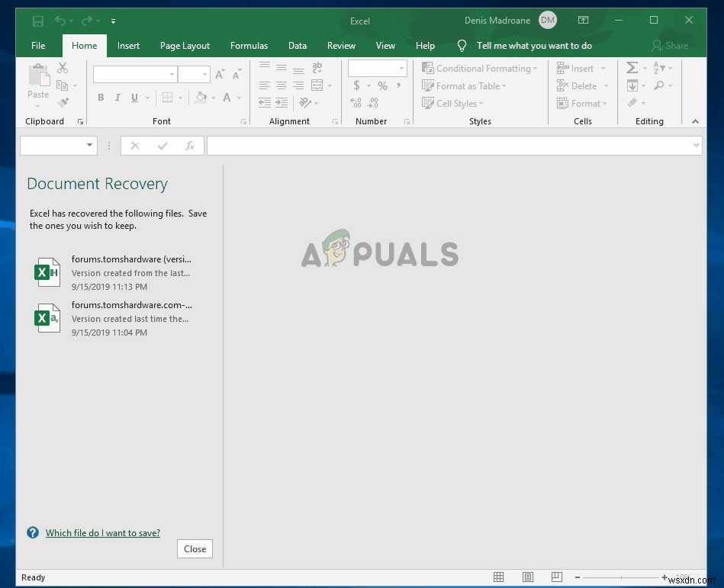Image resolution: width=724 pixels, height=588 pixels.
Task: Click the Insert Function fx icon
Action: click(x=190, y=146)
